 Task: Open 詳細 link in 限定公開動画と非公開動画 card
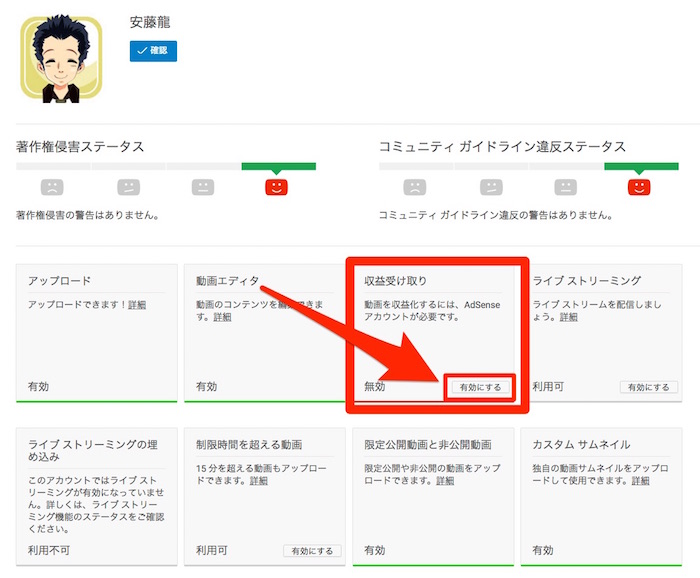click(x=426, y=481)
